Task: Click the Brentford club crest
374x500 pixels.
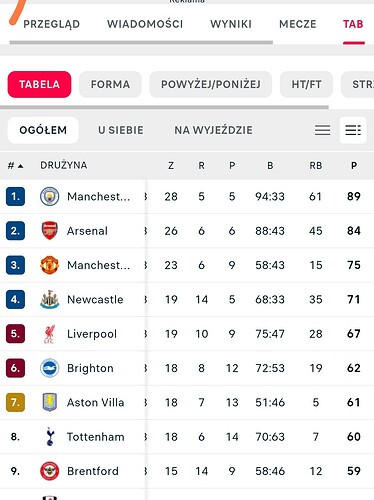Action: coord(49,471)
